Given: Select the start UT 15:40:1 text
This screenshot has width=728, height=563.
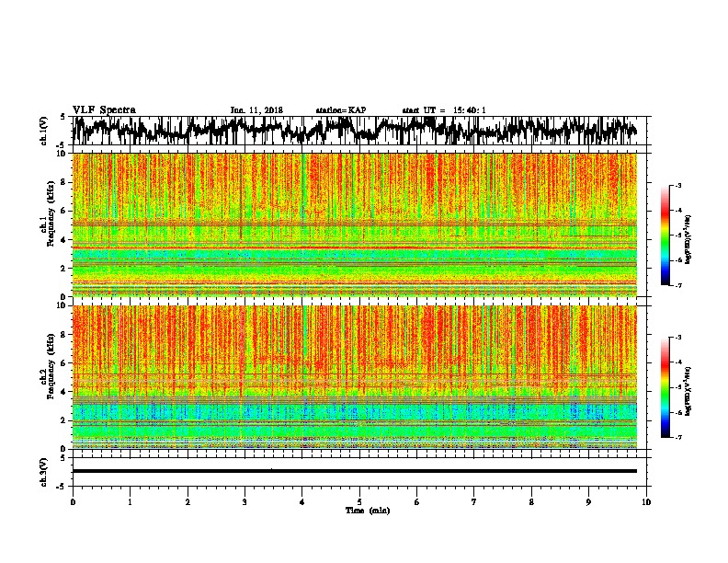Looking at the screenshot, I should coord(444,110).
